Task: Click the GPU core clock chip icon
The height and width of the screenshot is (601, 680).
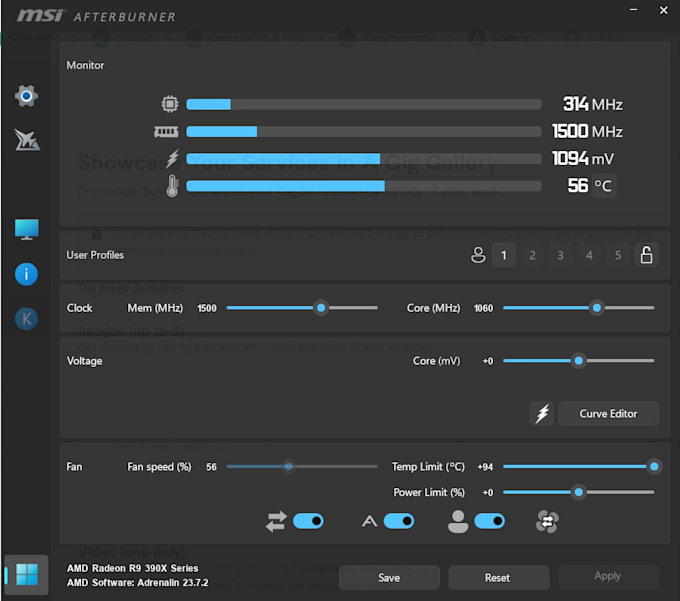Action: pos(170,104)
